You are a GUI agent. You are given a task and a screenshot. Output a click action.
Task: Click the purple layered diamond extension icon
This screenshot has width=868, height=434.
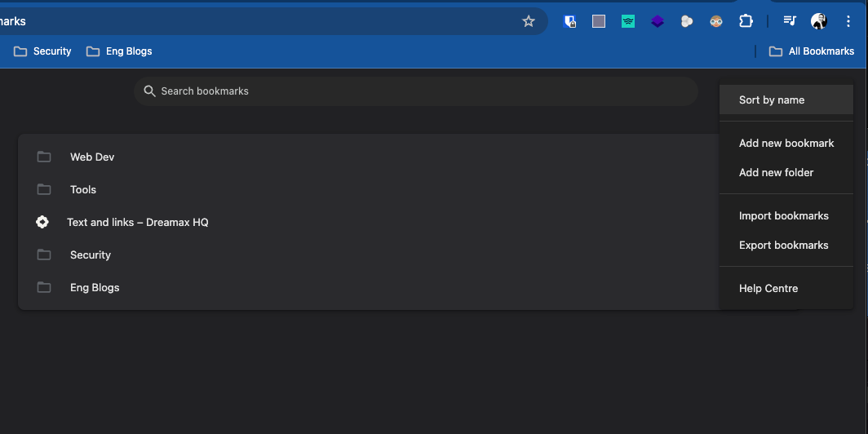pyautogui.click(x=657, y=21)
